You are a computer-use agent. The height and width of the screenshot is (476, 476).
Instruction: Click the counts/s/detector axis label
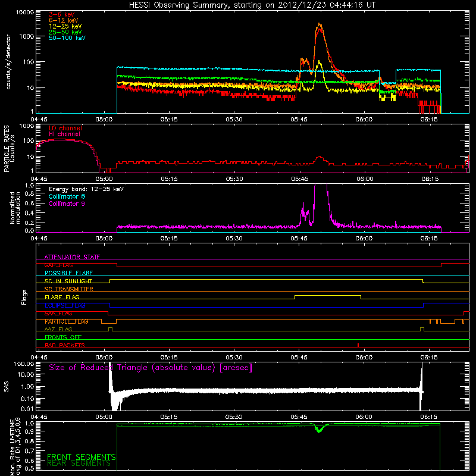(8, 62)
